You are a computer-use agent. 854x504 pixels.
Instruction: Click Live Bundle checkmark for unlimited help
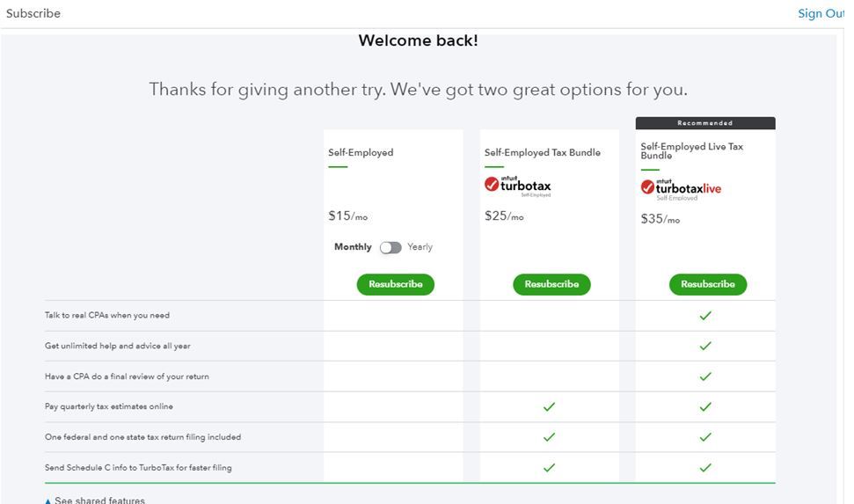[x=705, y=346]
